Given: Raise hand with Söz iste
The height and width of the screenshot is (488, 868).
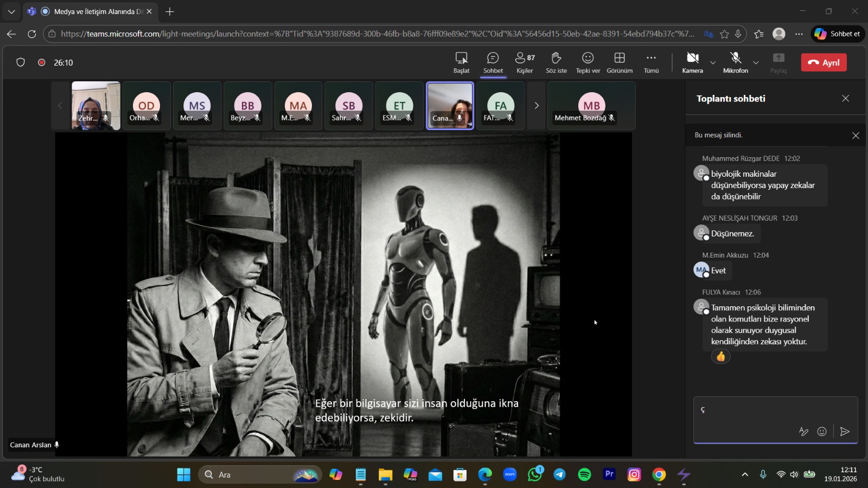Looking at the screenshot, I should [556, 62].
